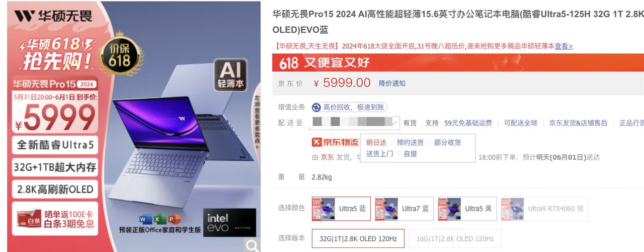This screenshot has width=644, height=252.
Task: Click the AI 轻薄本 badge
Action: coord(230,76)
